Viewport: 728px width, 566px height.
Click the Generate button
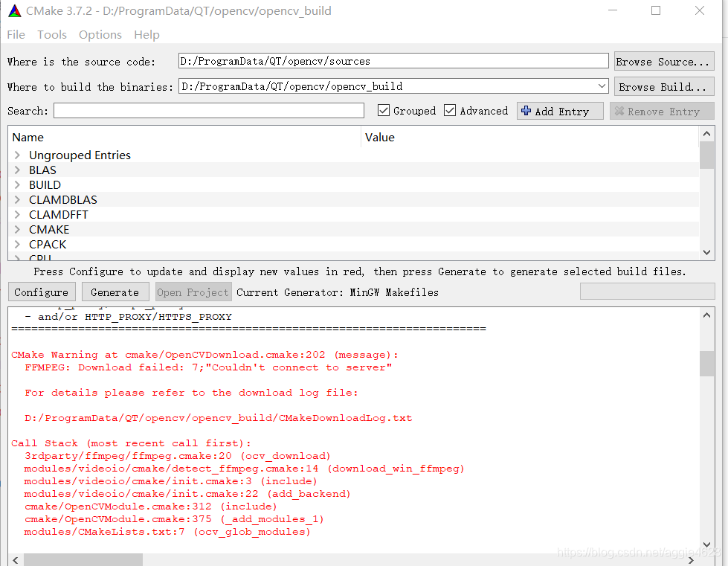click(115, 292)
